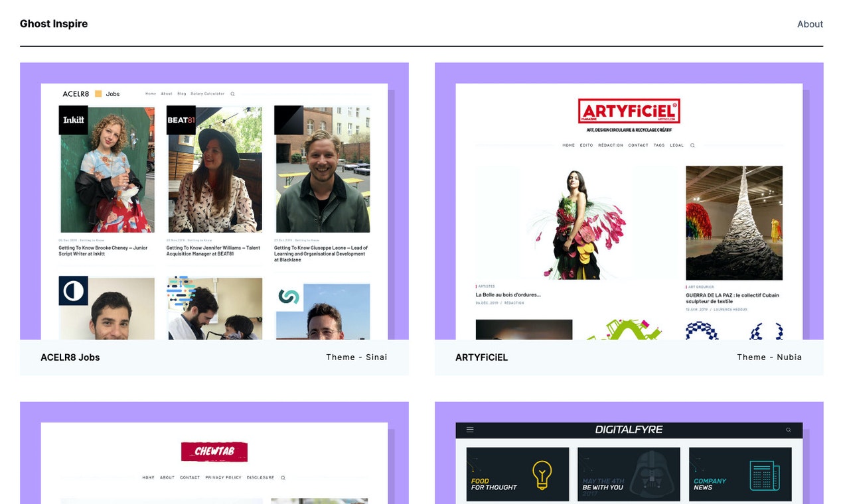
Task: Click search icon in Chewtab preview
Action: pos(283,477)
